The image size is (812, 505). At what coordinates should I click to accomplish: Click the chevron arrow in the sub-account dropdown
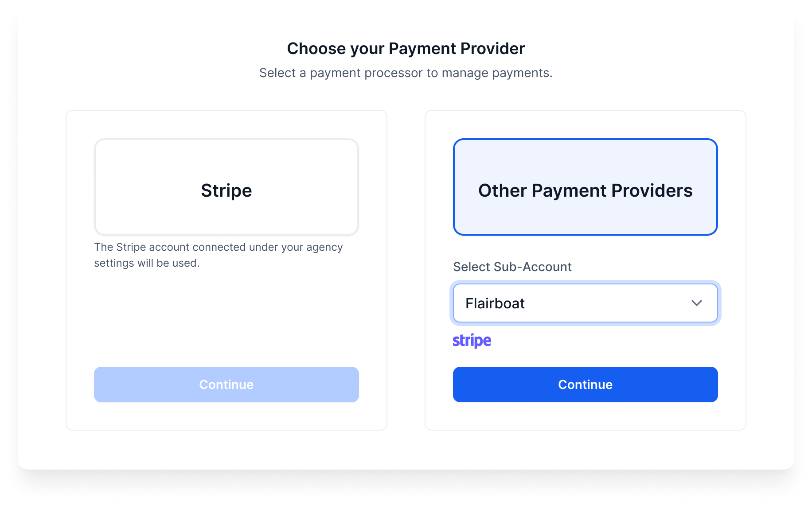(696, 303)
